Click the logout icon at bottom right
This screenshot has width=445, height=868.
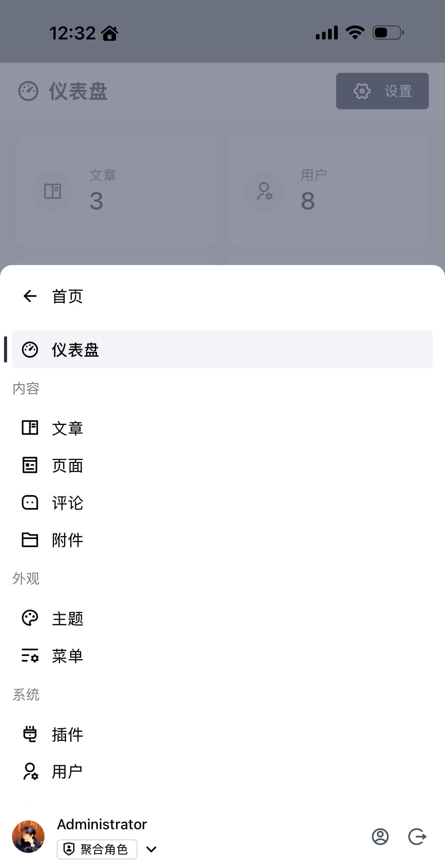(x=417, y=837)
